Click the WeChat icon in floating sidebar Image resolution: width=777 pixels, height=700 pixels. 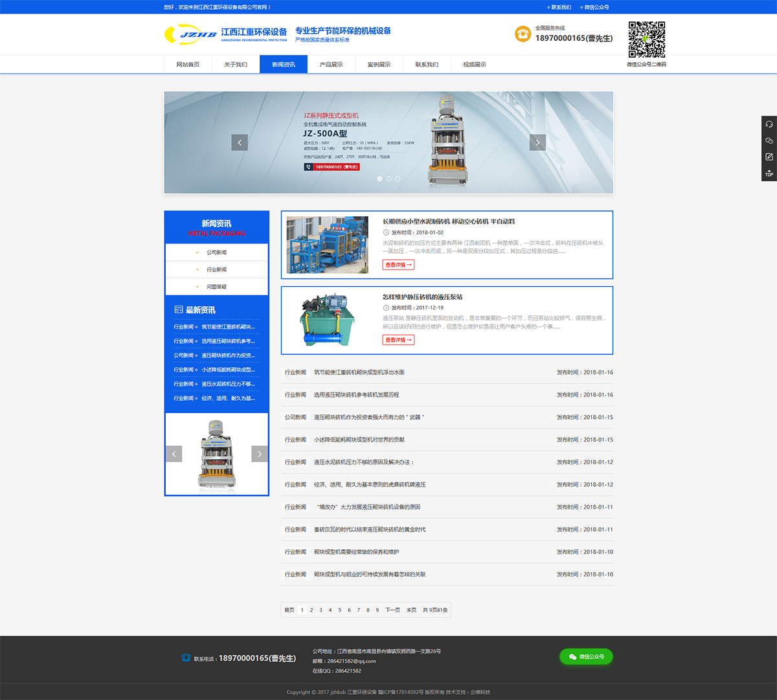[x=769, y=141]
